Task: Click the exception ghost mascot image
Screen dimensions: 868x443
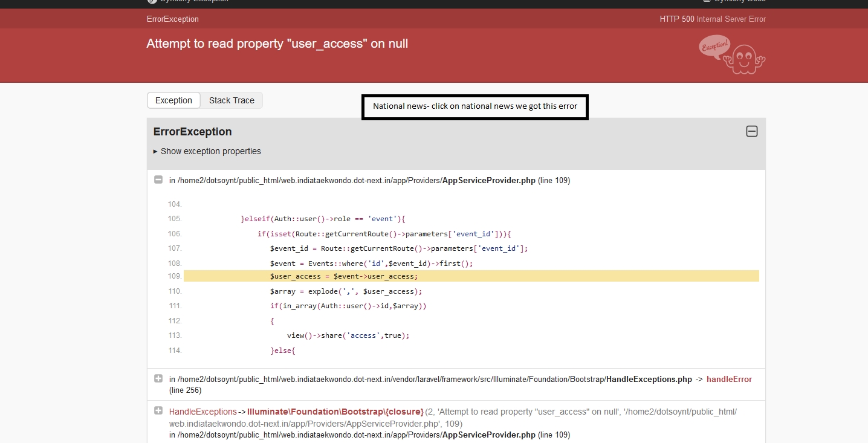Action: click(x=732, y=54)
